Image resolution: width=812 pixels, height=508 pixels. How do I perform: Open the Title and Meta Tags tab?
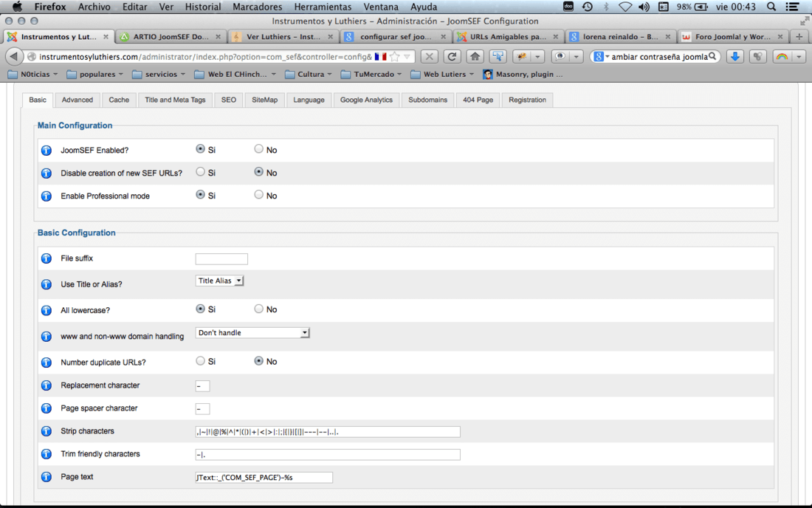[x=175, y=100]
